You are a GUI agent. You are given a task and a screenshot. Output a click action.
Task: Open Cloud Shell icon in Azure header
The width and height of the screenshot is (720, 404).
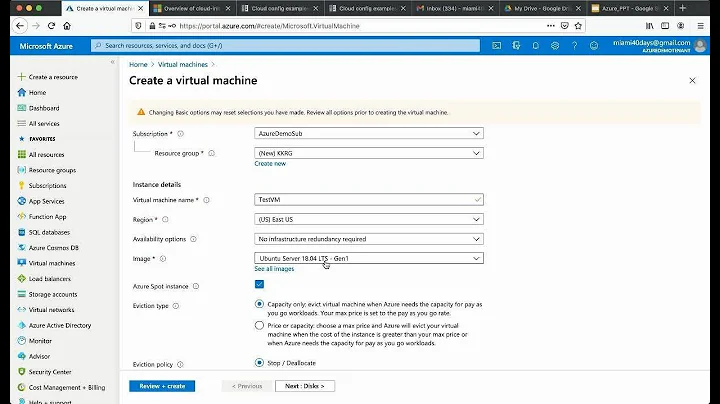pos(496,45)
